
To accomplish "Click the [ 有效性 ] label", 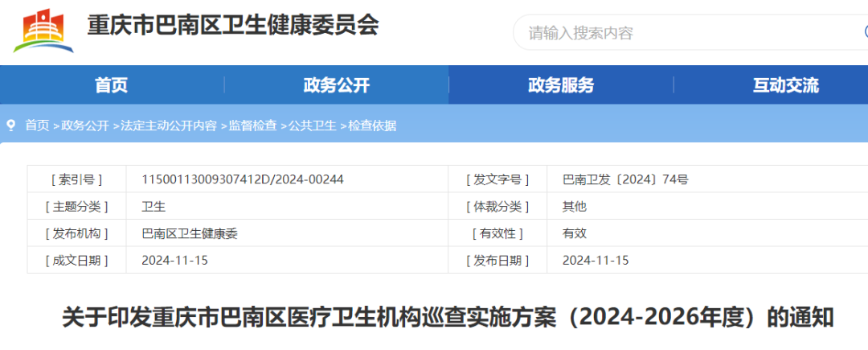I will pos(497,233).
